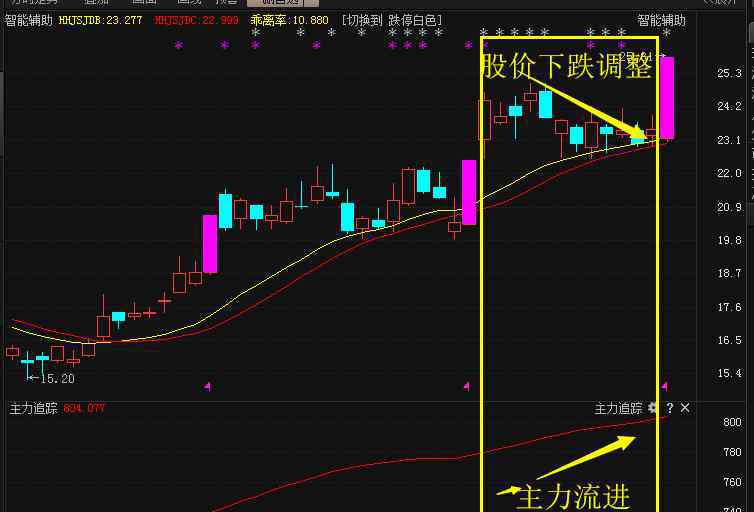Click the 23.1 price axis label
Screen dimensions: 754x512
pos(729,140)
